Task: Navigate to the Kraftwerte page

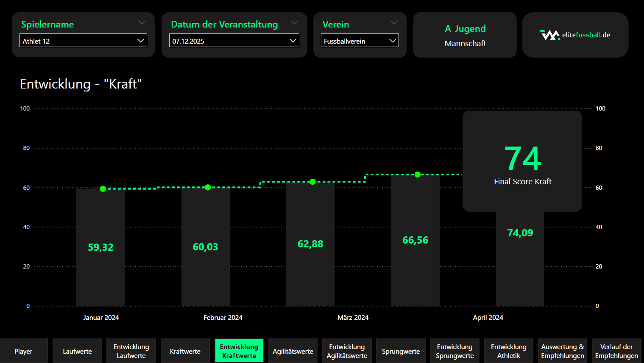Action: point(185,351)
